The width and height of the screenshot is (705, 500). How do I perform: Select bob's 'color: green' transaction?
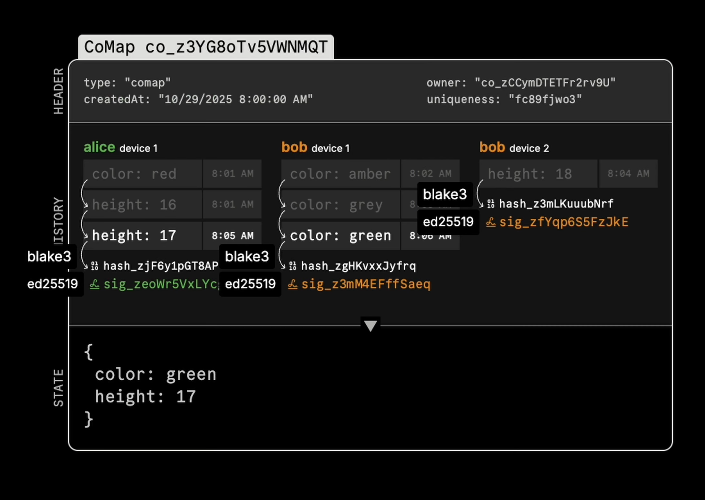pyautogui.click(x=340, y=236)
